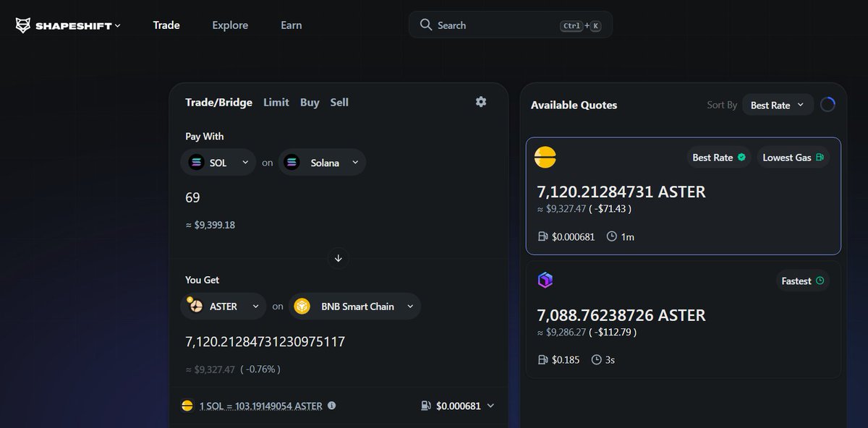Click the clock icon next to 3s
The height and width of the screenshot is (428, 868).
(x=597, y=359)
